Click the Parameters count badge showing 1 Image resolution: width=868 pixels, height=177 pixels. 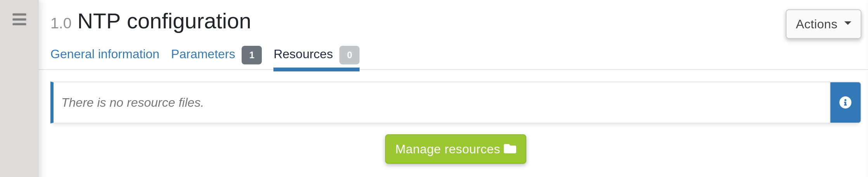point(251,55)
